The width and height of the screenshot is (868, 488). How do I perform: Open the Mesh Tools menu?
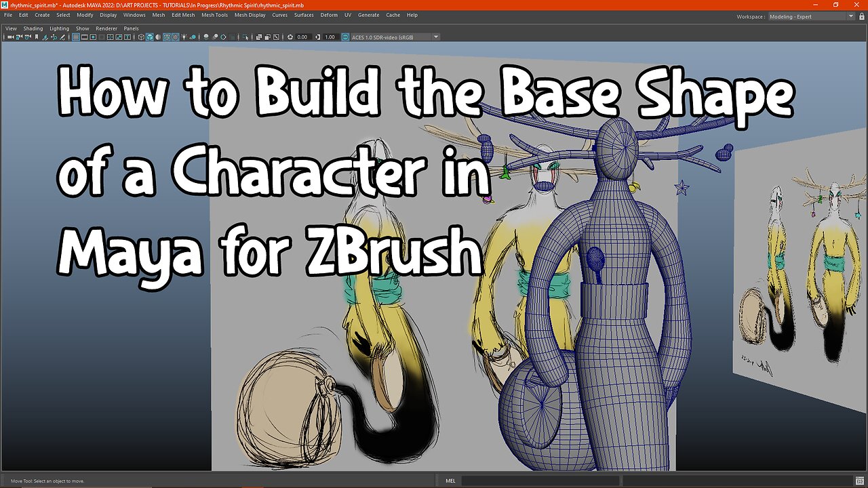pyautogui.click(x=214, y=15)
